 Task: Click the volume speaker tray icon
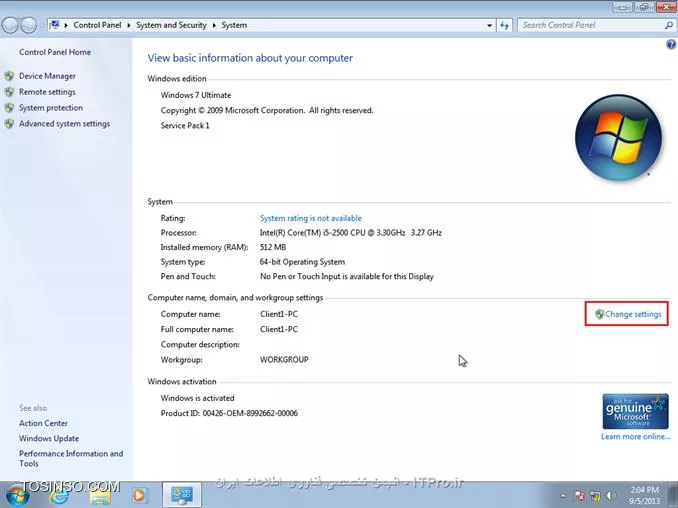611,496
